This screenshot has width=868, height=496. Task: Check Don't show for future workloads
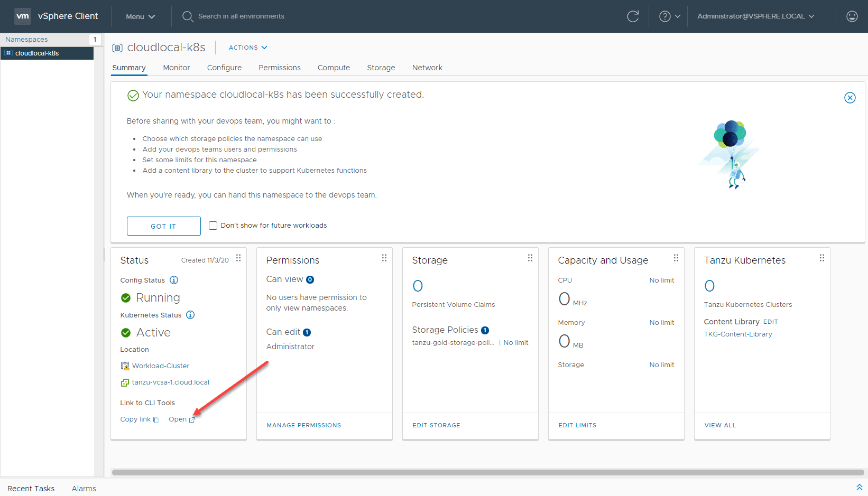(x=213, y=226)
